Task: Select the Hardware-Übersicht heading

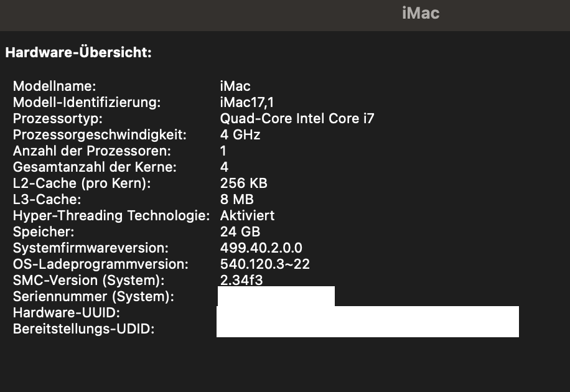Action: tap(78, 53)
